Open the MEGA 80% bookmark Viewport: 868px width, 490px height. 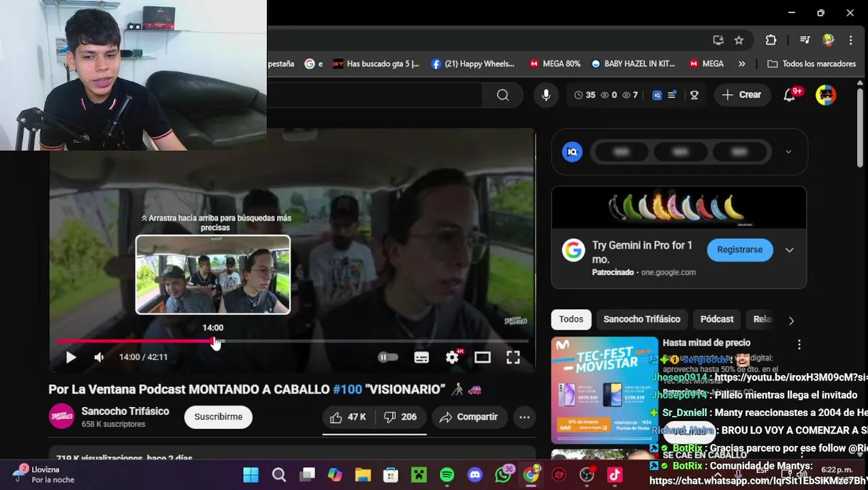coord(555,64)
